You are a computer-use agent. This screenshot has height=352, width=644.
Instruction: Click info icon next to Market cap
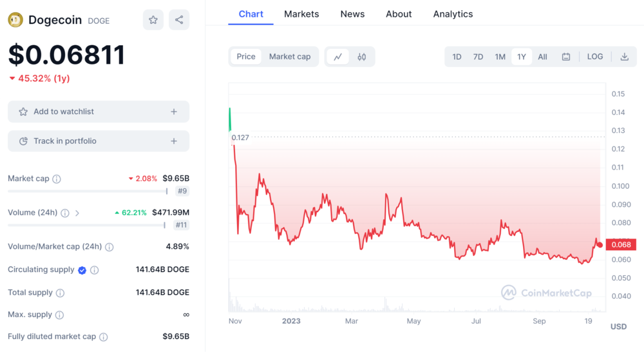(57, 179)
